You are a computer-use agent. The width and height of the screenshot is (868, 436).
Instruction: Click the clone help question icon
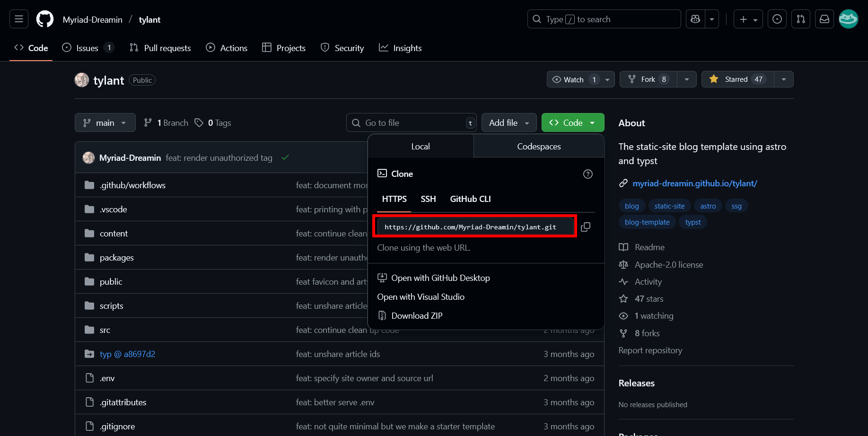pyautogui.click(x=588, y=174)
